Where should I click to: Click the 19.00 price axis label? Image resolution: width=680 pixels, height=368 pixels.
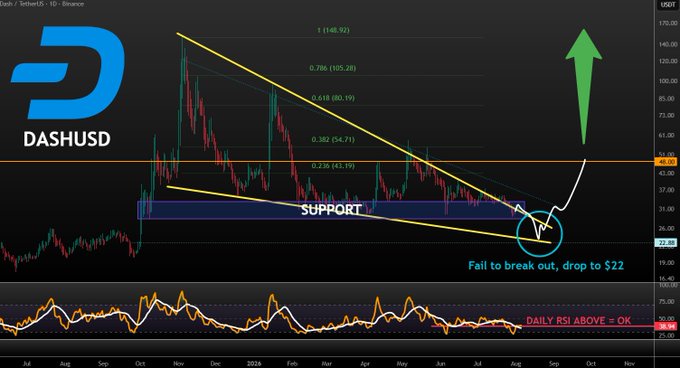[x=668, y=263]
